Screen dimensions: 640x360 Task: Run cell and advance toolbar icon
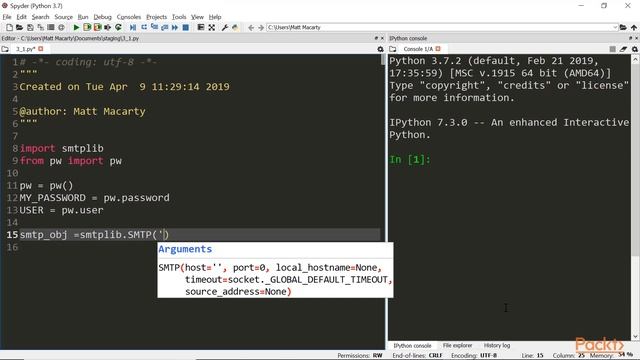coord(98,27)
